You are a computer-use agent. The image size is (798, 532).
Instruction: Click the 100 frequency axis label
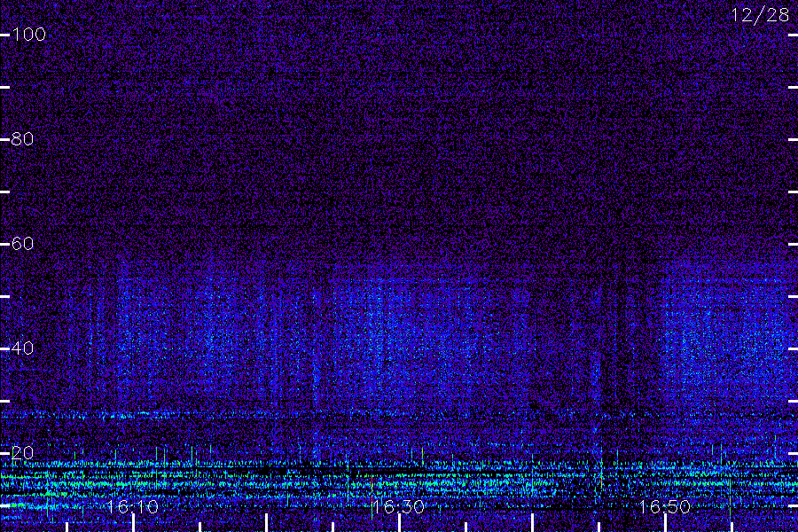tap(28, 34)
